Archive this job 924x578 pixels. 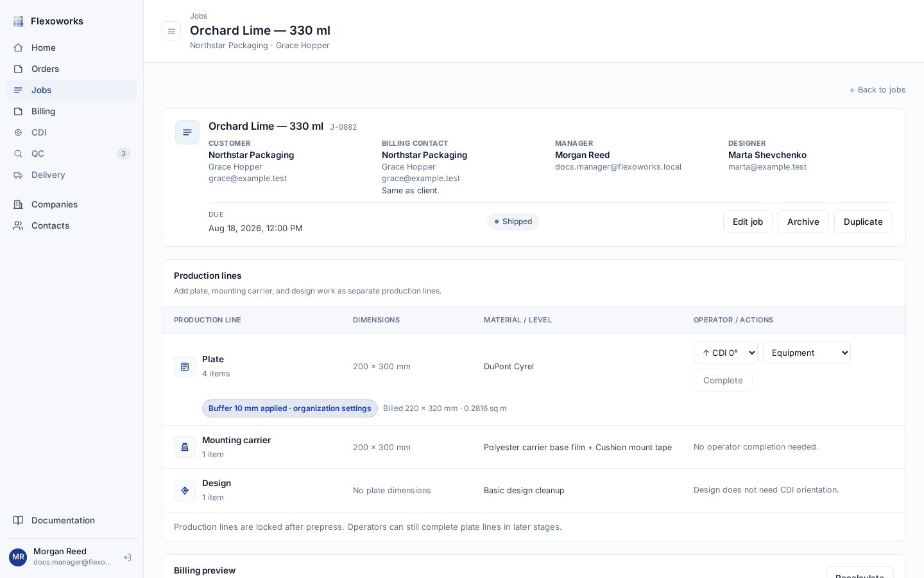point(803,222)
